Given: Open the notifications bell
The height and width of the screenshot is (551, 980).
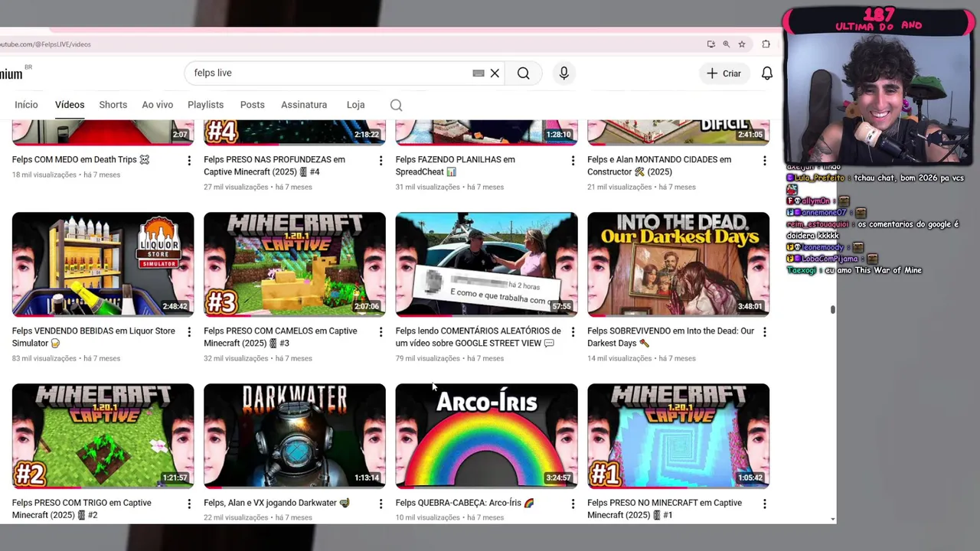Looking at the screenshot, I should (x=766, y=73).
